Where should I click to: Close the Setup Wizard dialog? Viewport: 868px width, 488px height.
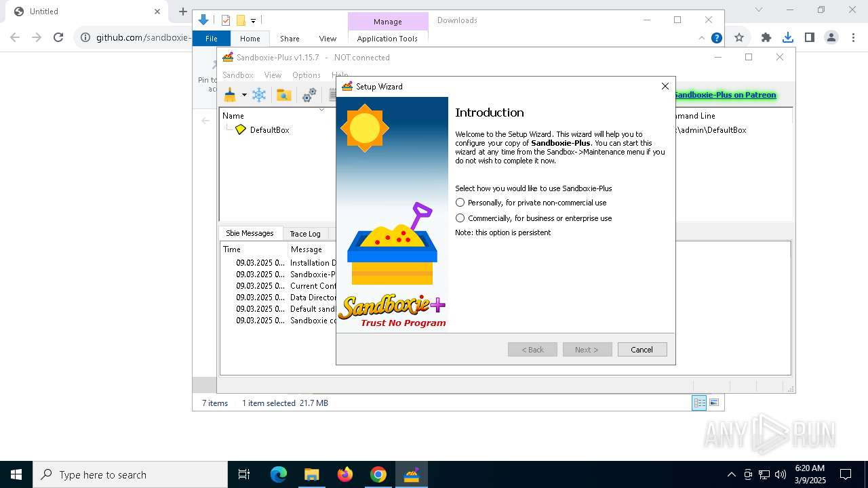[x=665, y=86]
